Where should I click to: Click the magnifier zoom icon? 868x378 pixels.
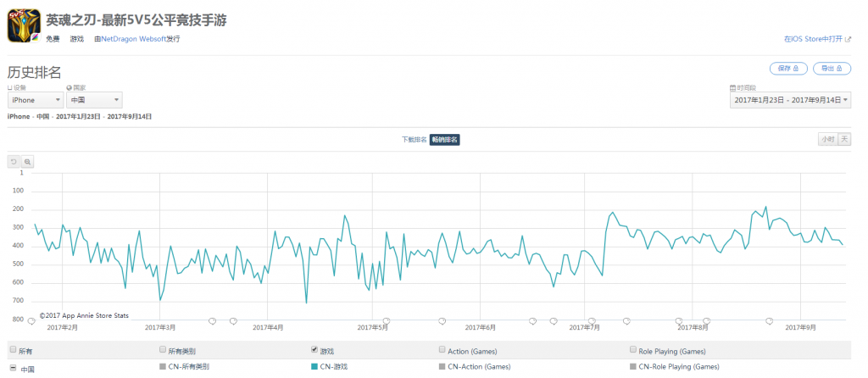(x=27, y=162)
